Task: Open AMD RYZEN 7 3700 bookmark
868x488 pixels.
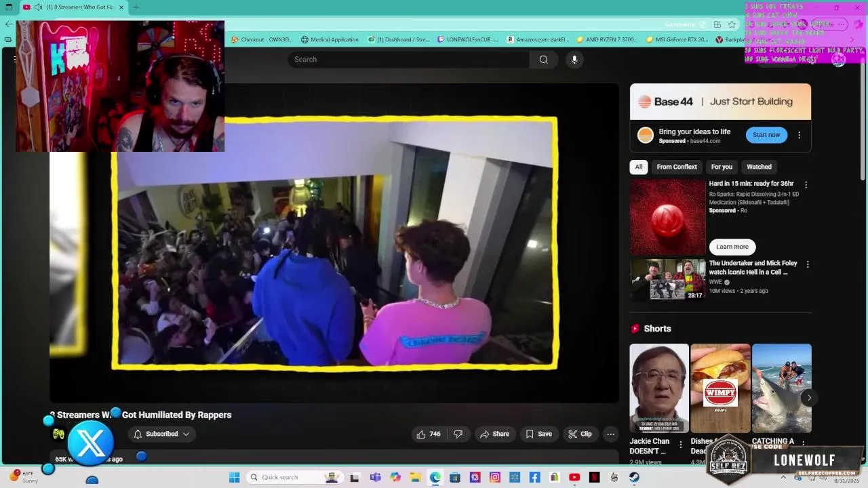Action: tap(607, 39)
